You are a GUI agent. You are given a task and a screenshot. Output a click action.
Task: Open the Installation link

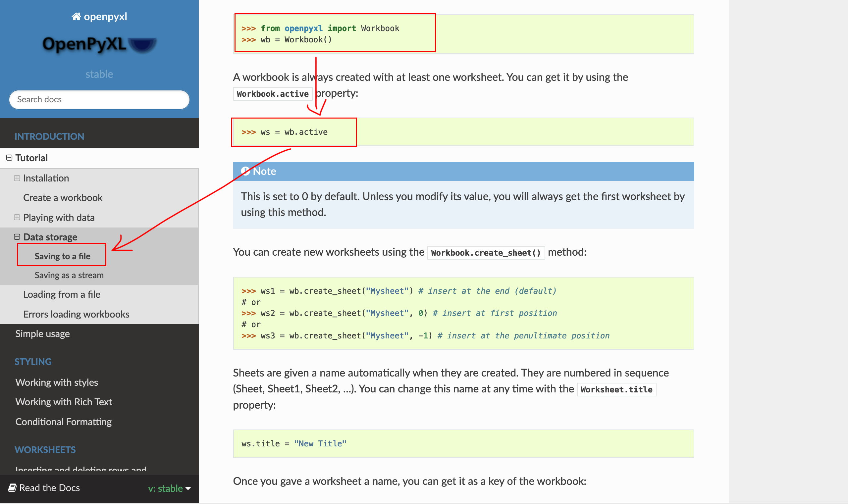(x=46, y=178)
